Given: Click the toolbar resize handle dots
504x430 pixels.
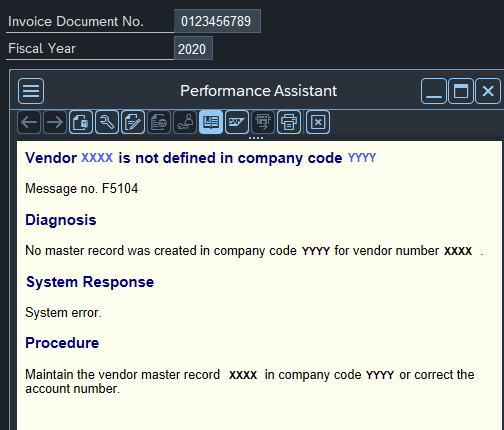Looking at the screenshot, I should [x=256, y=138].
